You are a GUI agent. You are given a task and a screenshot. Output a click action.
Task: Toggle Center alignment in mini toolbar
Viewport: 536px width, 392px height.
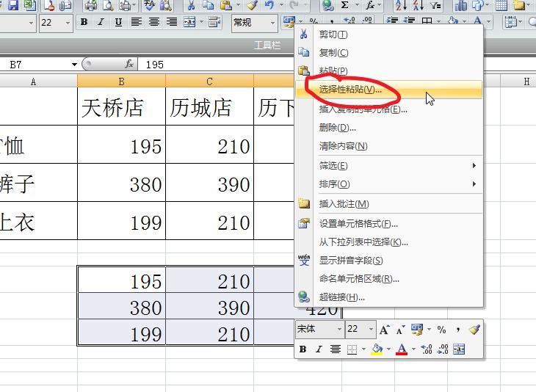click(336, 349)
